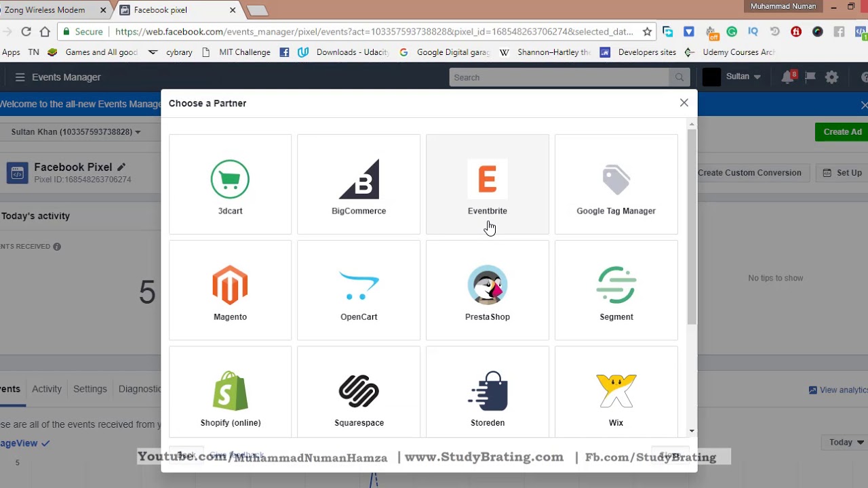Choose the BigCommerce partner logo
This screenshot has width=868, height=488.
[x=359, y=179]
